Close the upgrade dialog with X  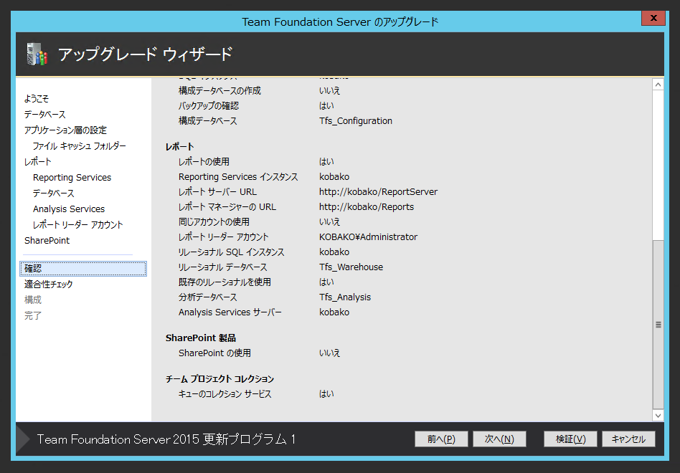(653, 18)
